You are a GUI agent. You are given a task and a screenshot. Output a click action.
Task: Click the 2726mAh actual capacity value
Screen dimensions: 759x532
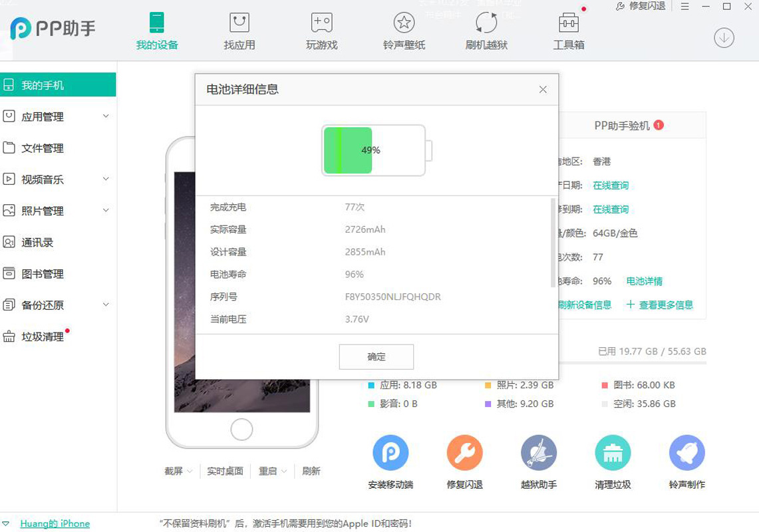[365, 229]
